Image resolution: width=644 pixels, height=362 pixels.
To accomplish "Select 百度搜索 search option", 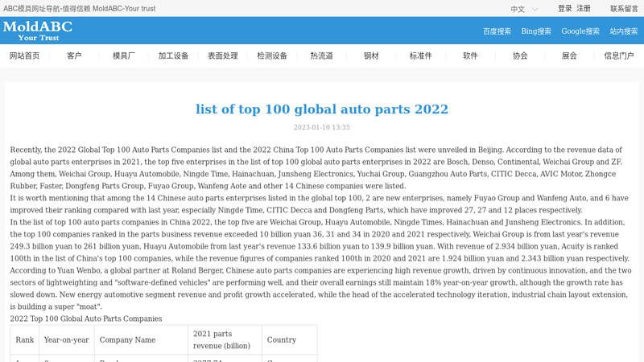I will click(497, 31).
